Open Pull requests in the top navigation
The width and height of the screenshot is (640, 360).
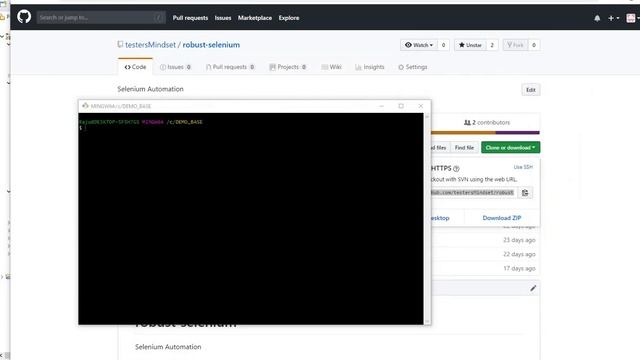tap(190, 18)
